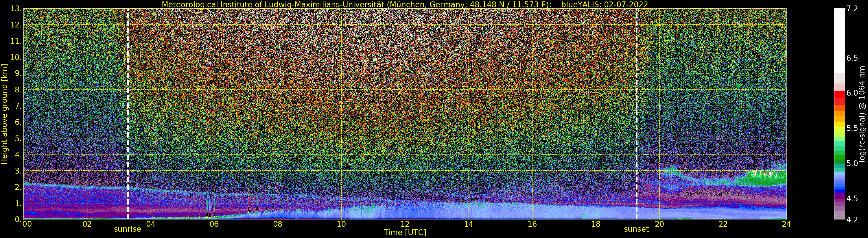This screenshot has height=238, width=868.
Task: Click the '22' time tick label
Action: 723,224
